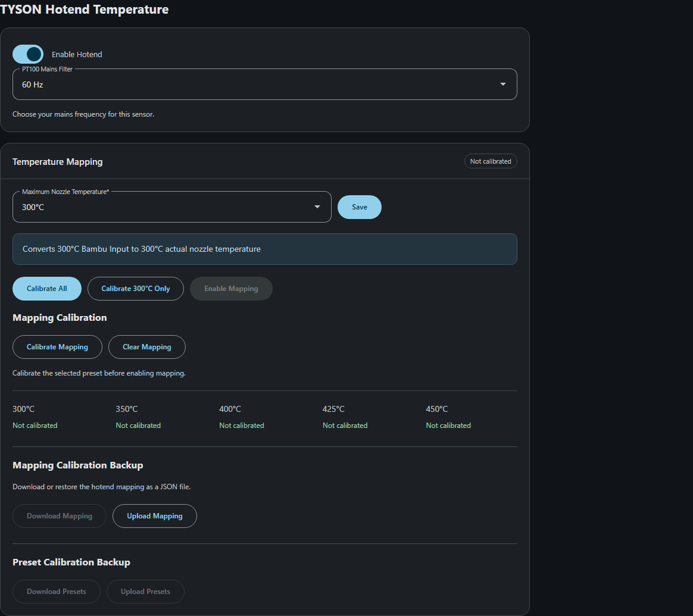Click Not calibrated under 300°C
This screenshot has height=616, width=693.
(x=35, y=425)
